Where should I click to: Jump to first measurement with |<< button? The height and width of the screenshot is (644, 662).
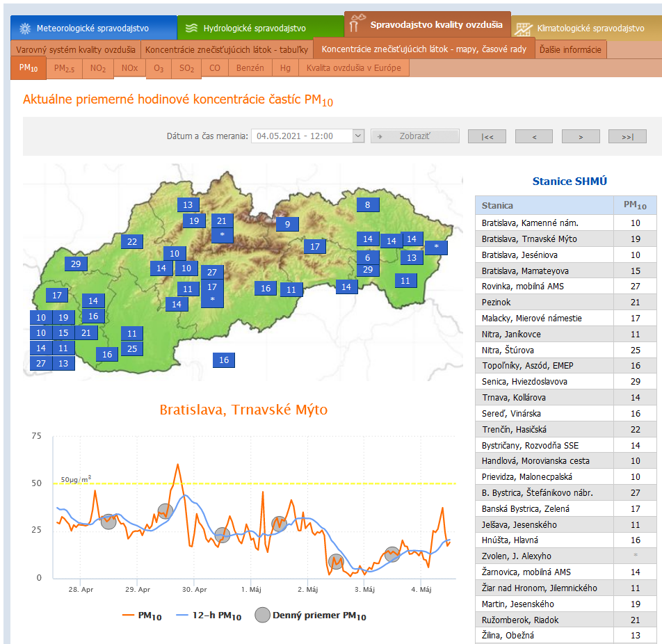click(487, 136)
